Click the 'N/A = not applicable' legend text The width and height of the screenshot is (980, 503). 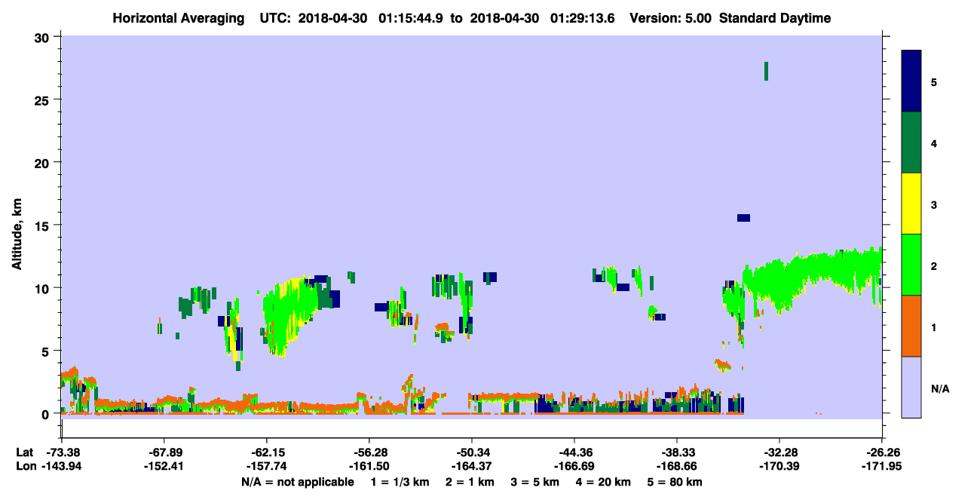click(297, 482)
